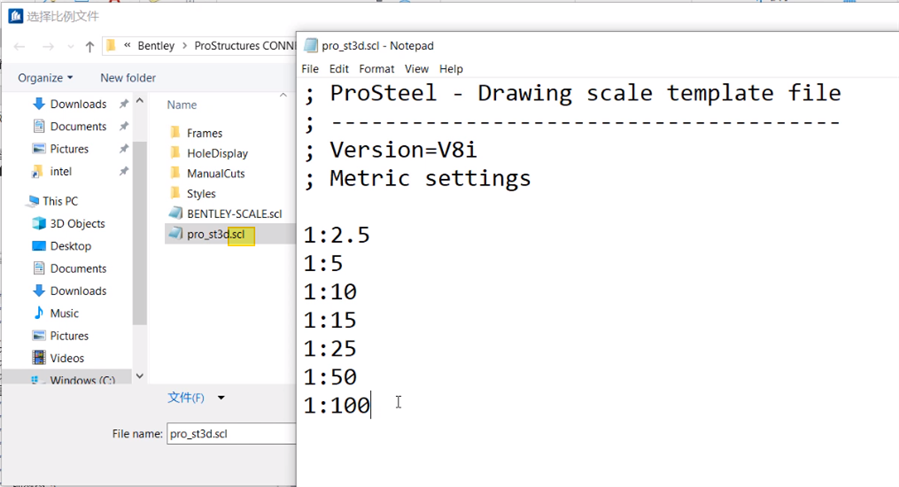Open Desktop in navigation pane

click(71, 246)
